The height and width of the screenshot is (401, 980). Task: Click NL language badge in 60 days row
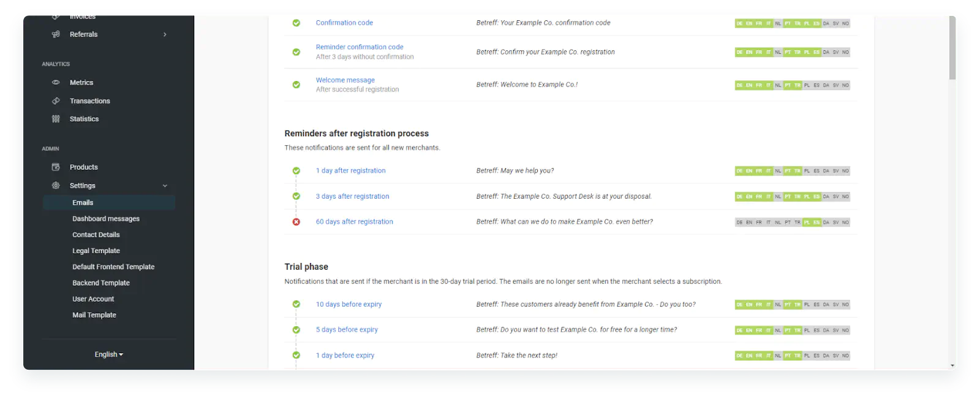point(778,223)
